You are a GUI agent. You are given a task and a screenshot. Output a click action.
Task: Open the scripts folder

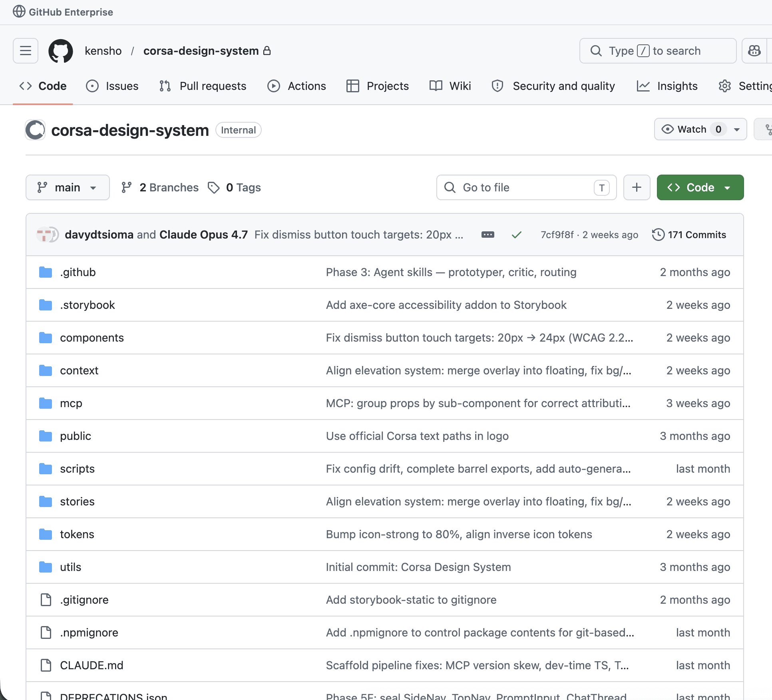[77, 469]
